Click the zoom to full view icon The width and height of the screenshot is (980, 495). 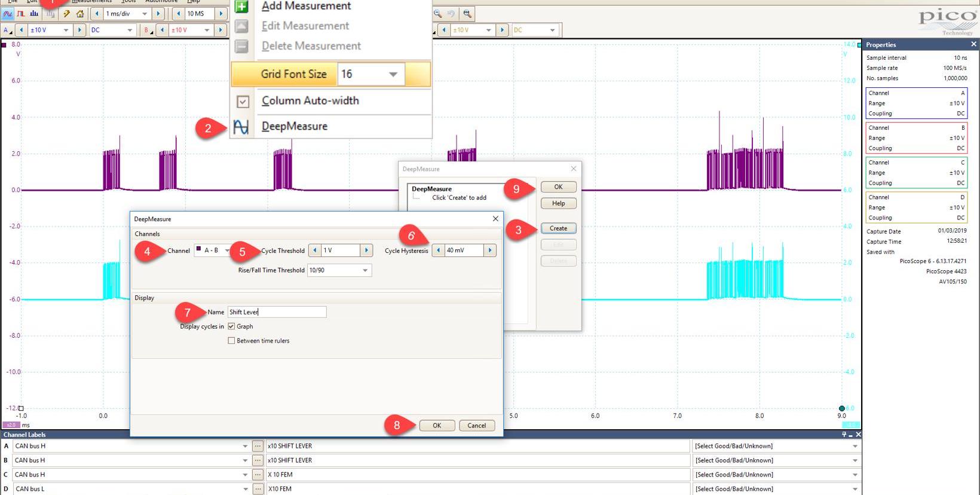point(467,13)
